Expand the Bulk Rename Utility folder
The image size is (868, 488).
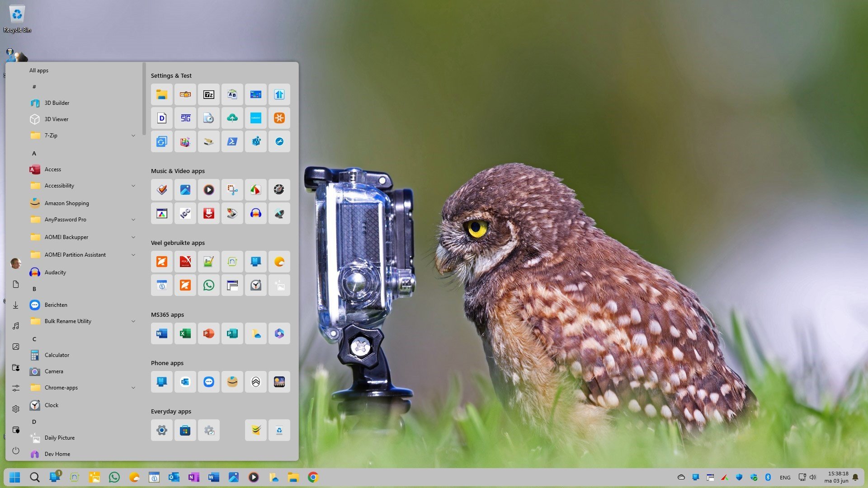tap(133, 321)
